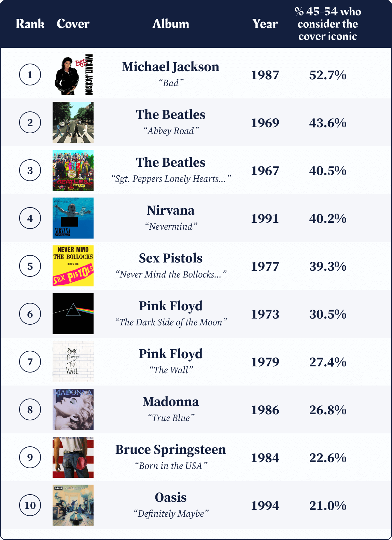This screenshot has height=540, width=392.
Task: Click the rank 1 circle badge
Action: coord(30,75)
